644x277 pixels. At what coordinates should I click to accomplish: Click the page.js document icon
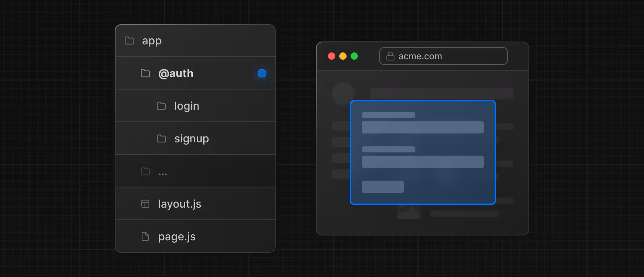tap(145, 237)
